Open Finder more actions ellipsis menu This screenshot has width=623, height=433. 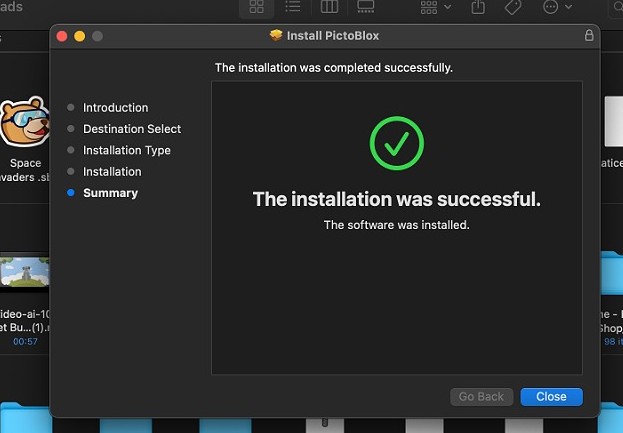[x=557, y=7]
